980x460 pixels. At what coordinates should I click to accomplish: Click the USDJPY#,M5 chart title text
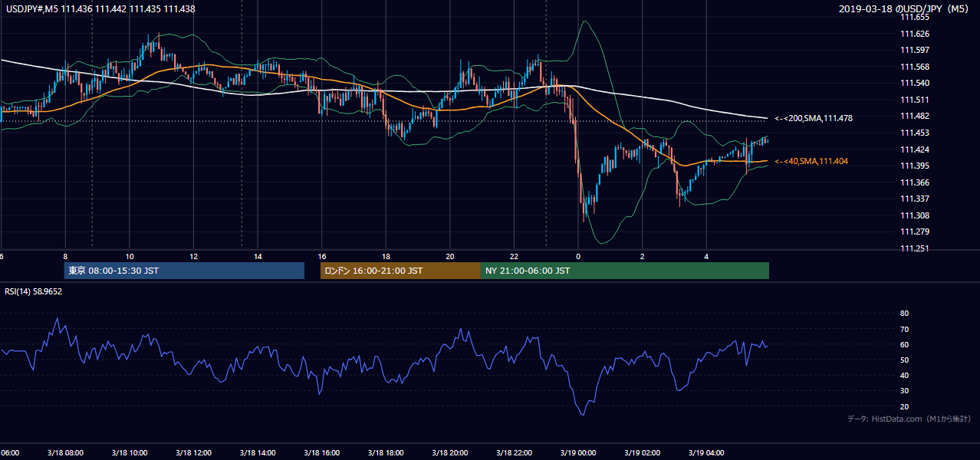tap(100, 9)
